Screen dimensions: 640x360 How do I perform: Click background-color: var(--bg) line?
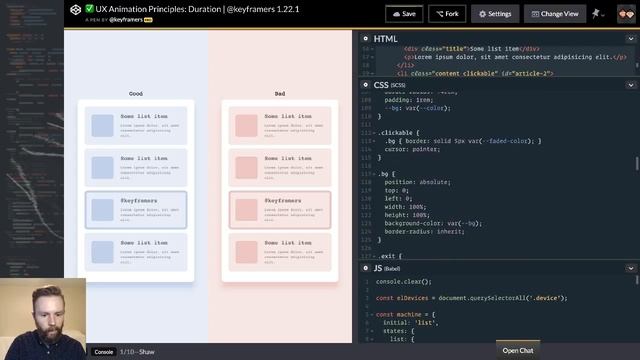click(433, 223)
